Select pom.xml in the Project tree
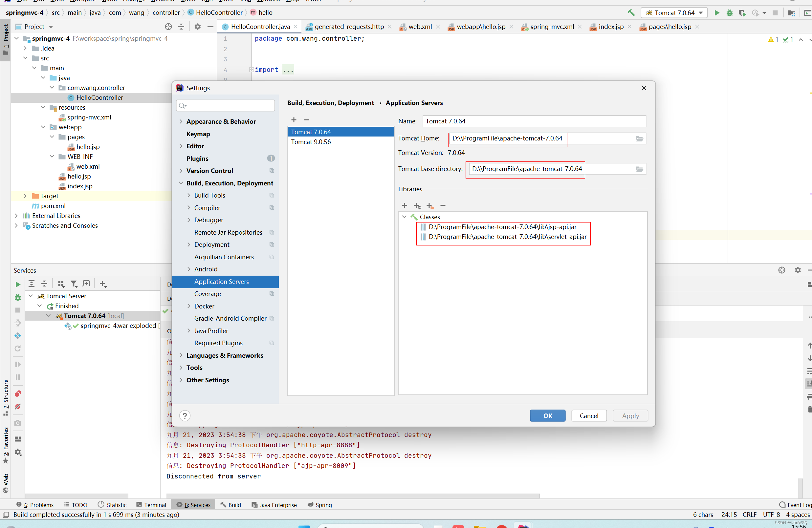812x528 pixels. [x=53, y=206]
